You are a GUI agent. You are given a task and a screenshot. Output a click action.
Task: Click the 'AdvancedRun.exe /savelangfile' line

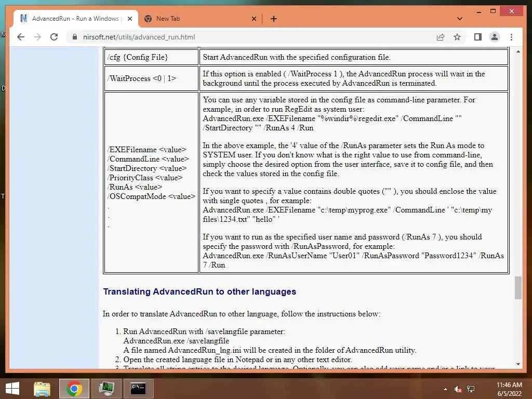176,341
